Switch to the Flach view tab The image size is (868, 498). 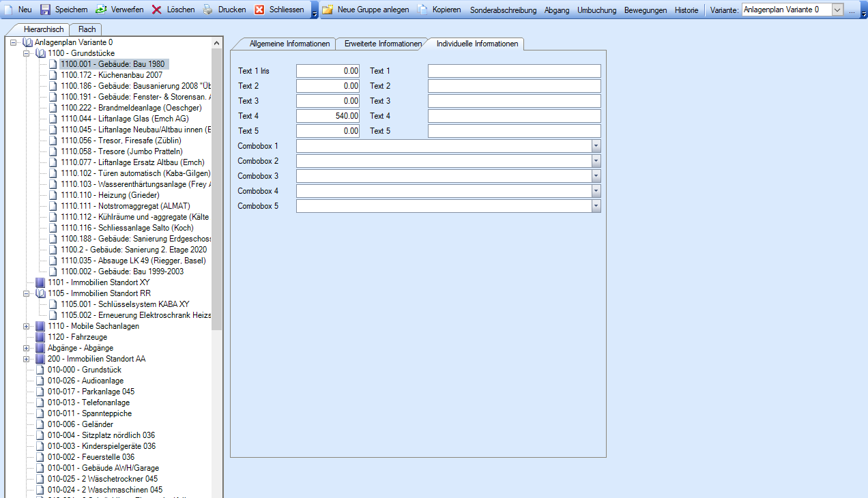coord(87,29)
